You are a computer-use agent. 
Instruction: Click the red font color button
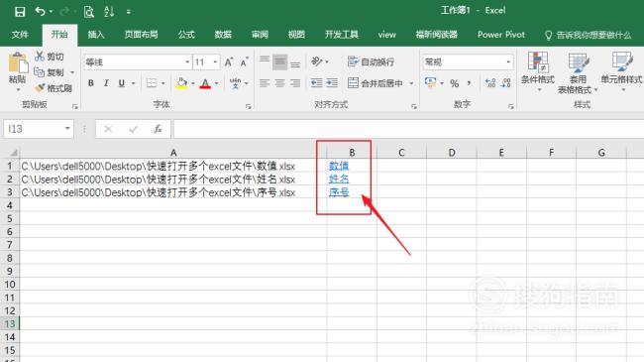click(205, 83)
